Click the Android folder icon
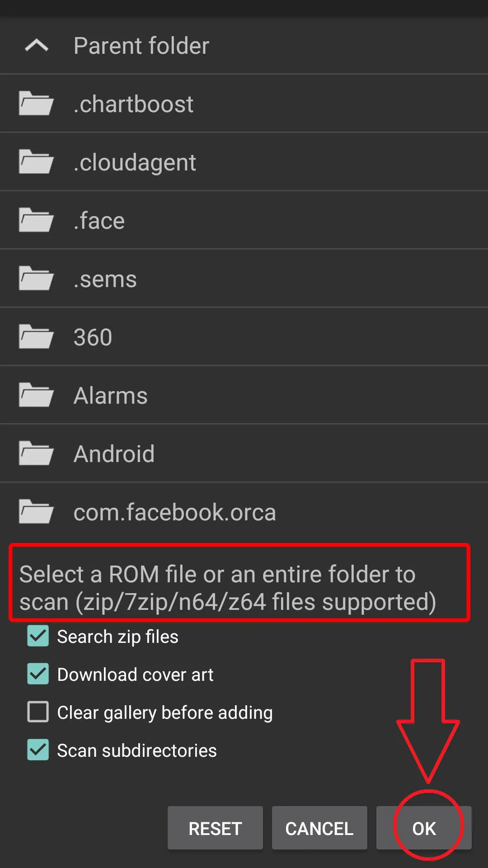488x868 pixels. click(x=36, y=453)
